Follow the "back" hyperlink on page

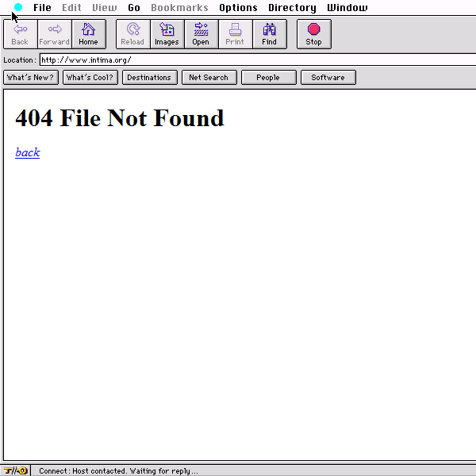(x=27, y=152)
